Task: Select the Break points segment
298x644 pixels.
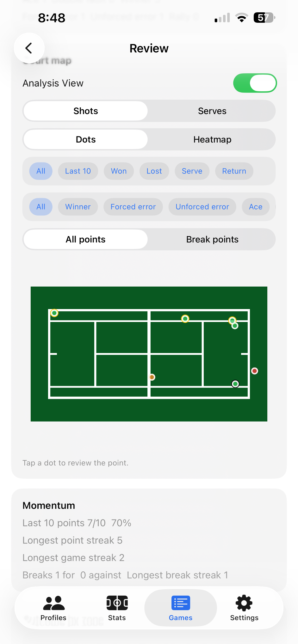Action: tap(212, 239)
